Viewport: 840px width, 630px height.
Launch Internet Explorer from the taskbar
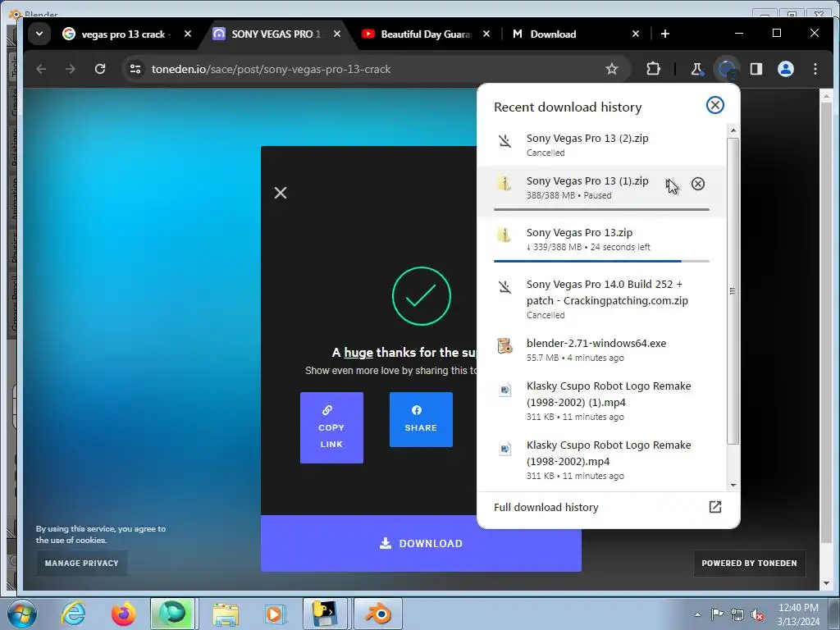(73, 614)
